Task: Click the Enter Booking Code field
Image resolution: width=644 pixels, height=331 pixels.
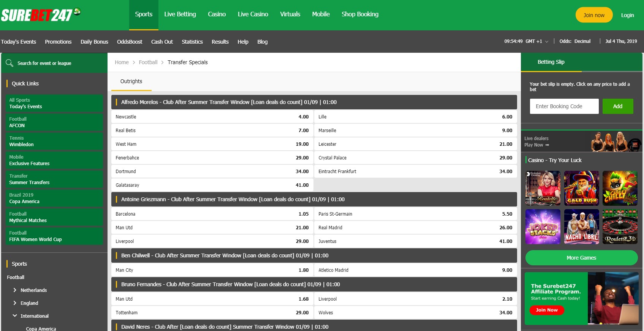Action: pyautogui.click(x=564, y=106)
